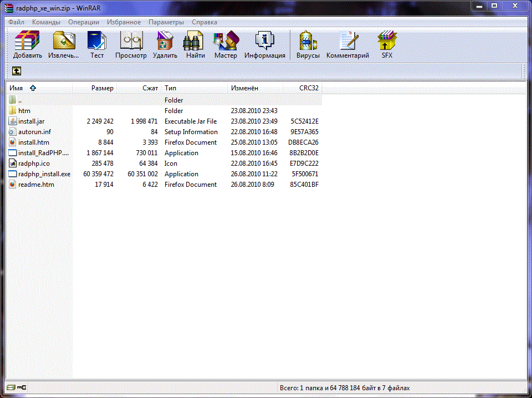Select the htm folder icon

[13, 111]
